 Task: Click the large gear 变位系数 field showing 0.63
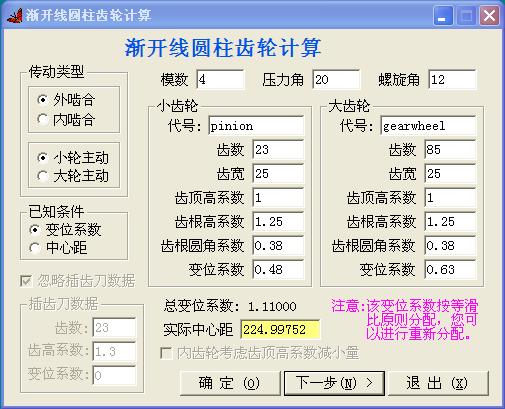tap(450, 269)
